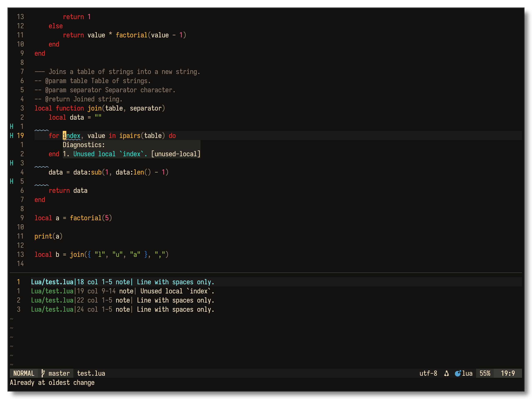Click the H hint sign below the loop end

(12, 163)
